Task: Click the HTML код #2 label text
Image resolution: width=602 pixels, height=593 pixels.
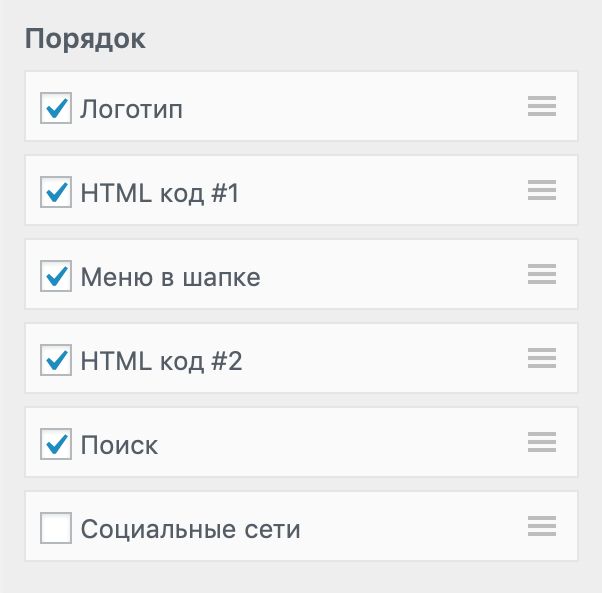Action: pos(161,361)
